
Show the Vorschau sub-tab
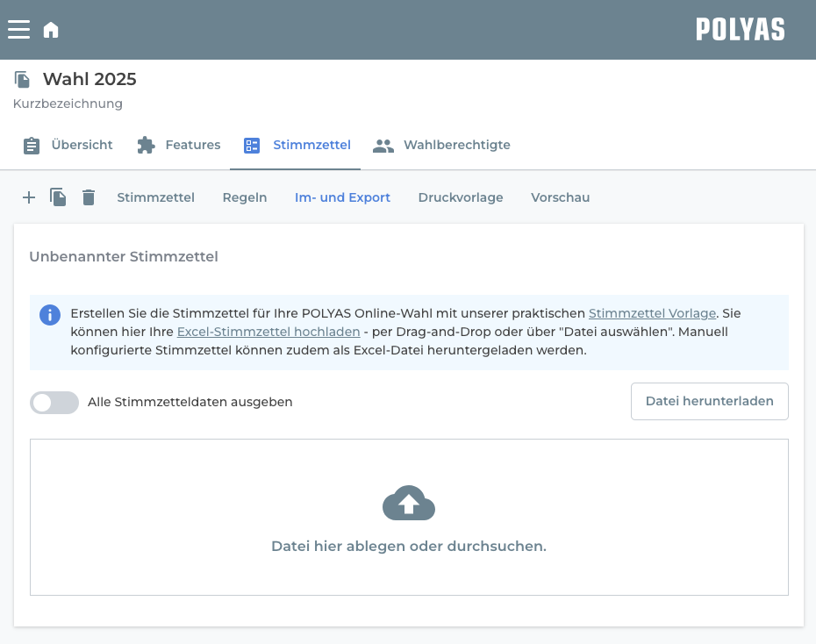pyautogui.click(x=560, y=197)
